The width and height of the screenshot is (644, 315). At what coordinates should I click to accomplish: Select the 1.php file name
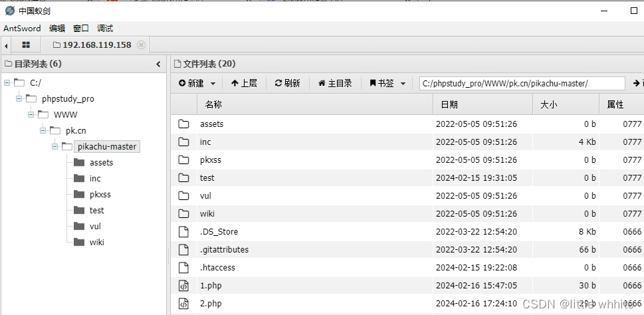pos(211,286)
